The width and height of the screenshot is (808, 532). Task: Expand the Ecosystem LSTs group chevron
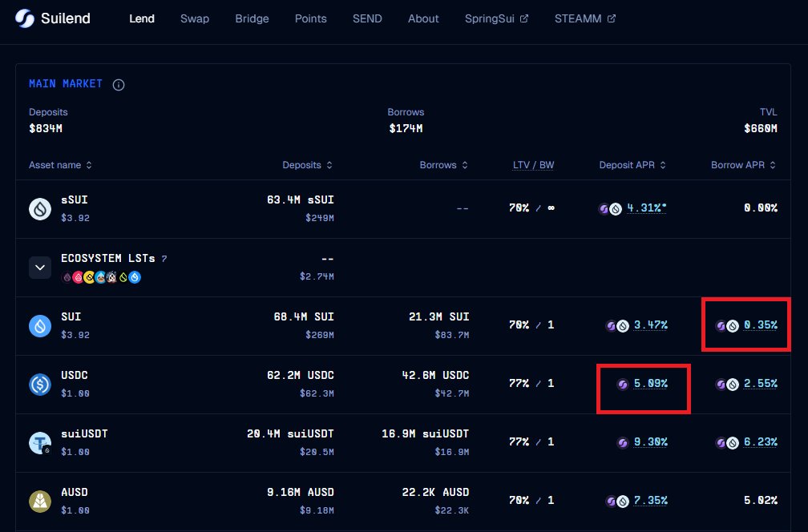click(x=40, y=268)
